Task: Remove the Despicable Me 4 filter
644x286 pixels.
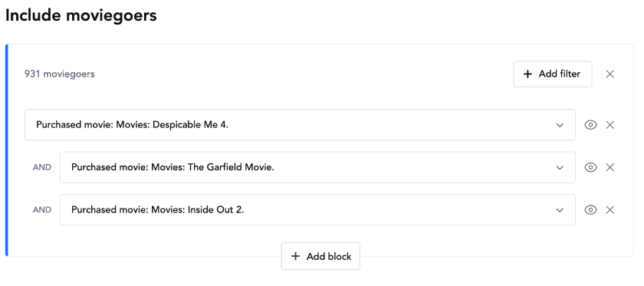Action: (x=610, y=125)
